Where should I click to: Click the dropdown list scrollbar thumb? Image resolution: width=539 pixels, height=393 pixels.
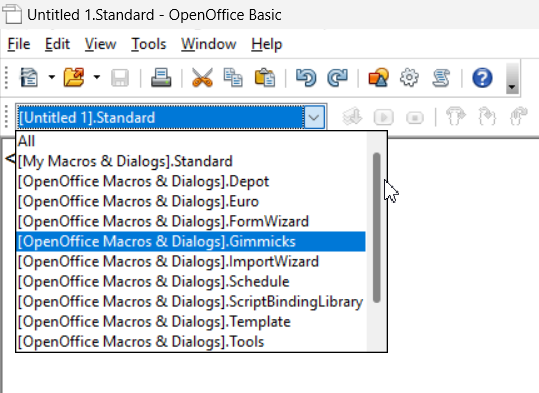click(x=377, y=228)
